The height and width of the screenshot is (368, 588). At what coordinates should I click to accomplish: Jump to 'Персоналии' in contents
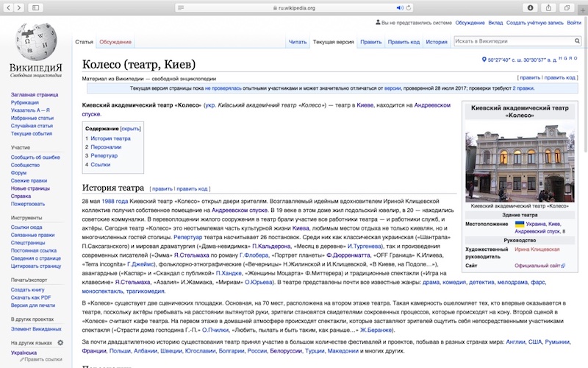[x=106, y=146]
